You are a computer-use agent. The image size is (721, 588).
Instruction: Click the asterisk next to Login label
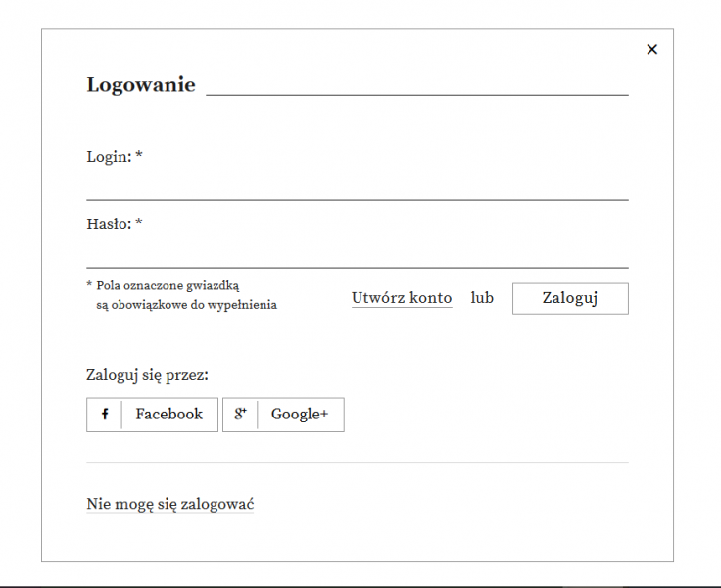[139, 156]
